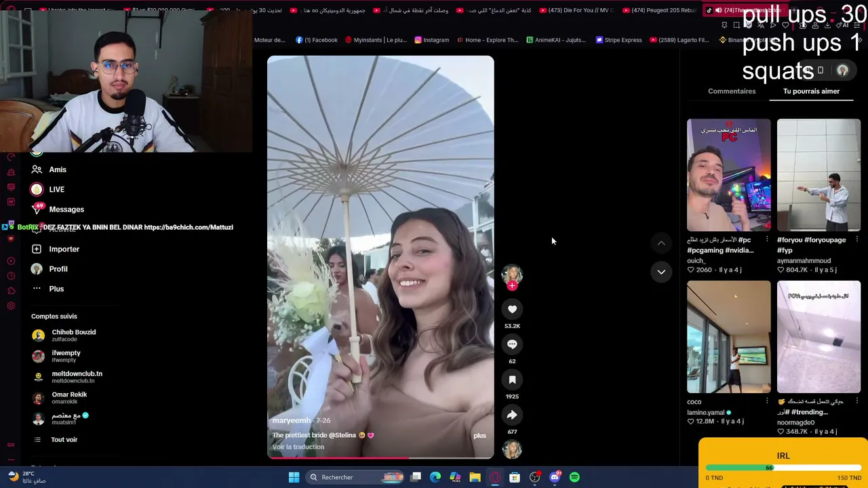Open the Home - Explore bookmark

click(x=488, y=40)
